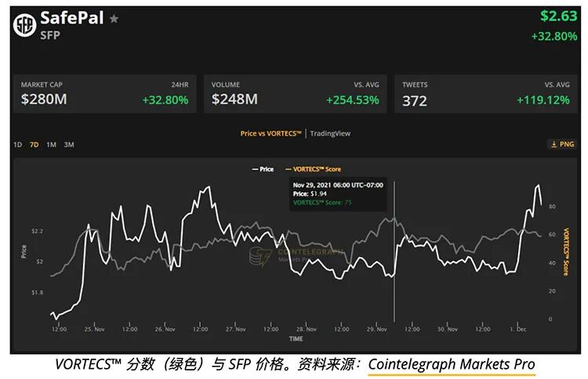Click the 25. Nov axis label
Viewport: 588px width, 379px height.
pos(95,329)
